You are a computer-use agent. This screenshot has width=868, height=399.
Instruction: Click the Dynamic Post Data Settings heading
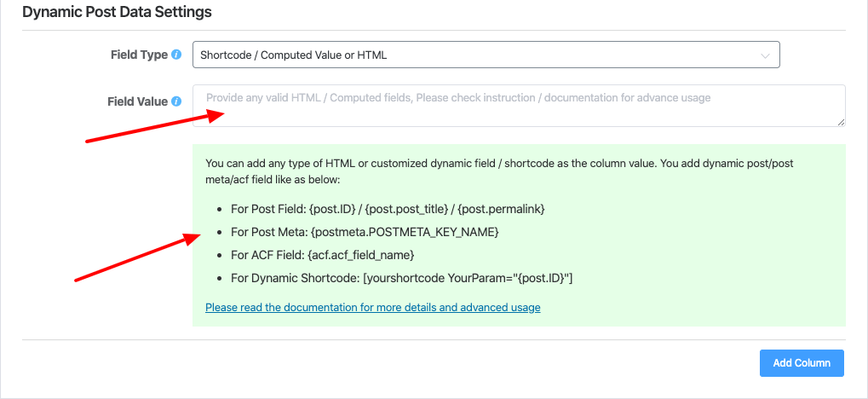(117, 13)
